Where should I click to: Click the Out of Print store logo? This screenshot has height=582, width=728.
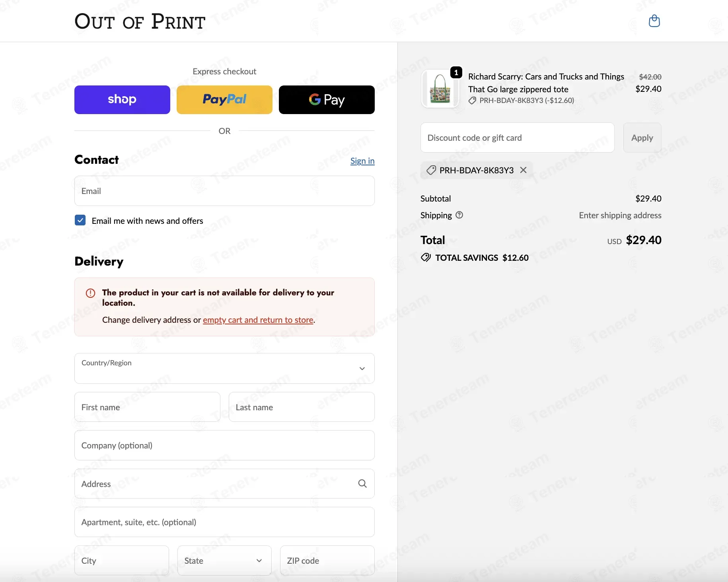point(140,21)
